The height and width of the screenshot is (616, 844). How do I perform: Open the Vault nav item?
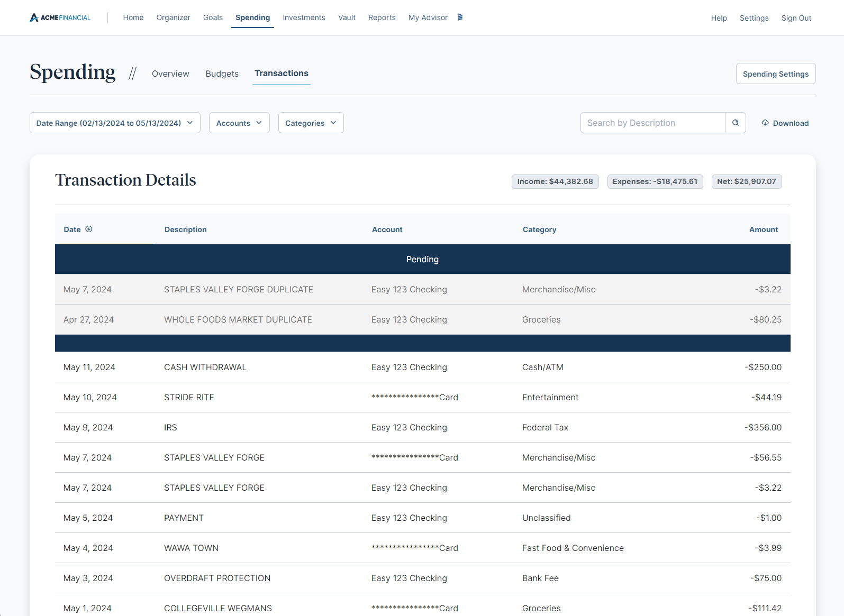(347, 17)
